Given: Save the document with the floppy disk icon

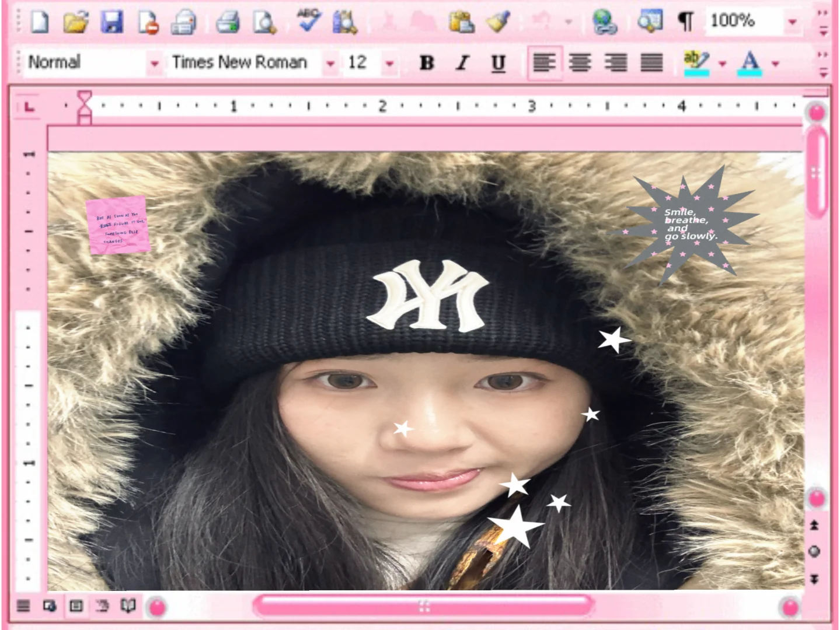Looking at the screenshot, I should pos(111,22).
